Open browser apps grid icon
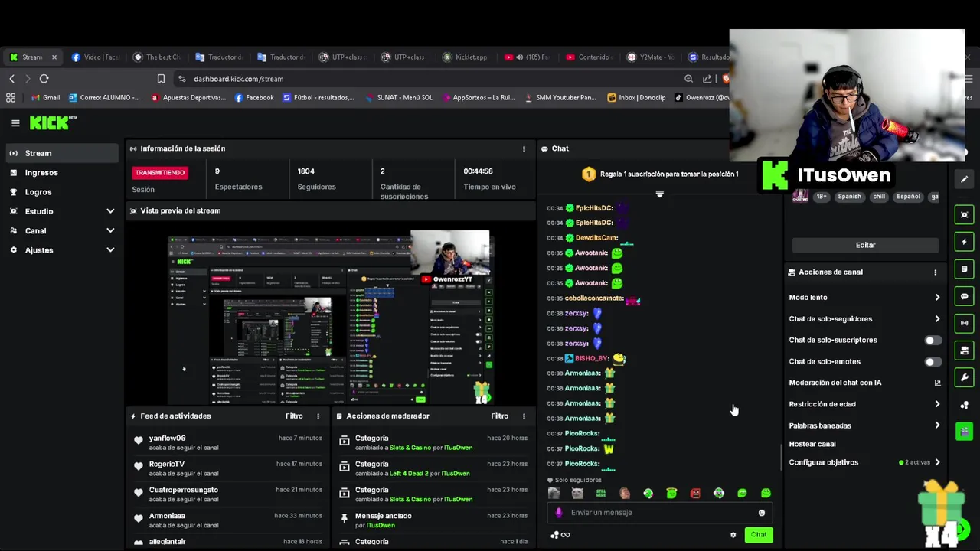The width and height of the screenshot is (980, 551). [11, 98]
